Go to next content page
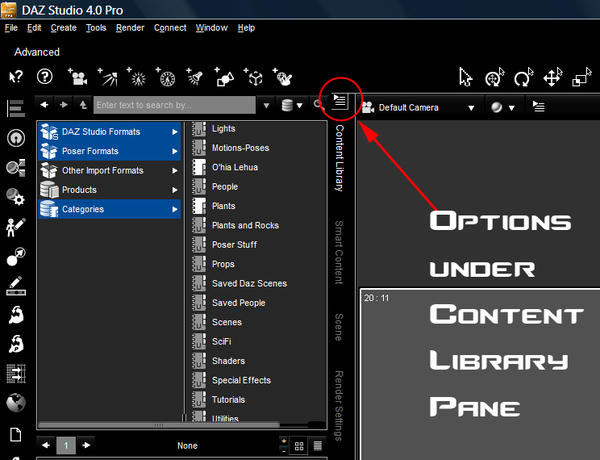 [86, 445]
